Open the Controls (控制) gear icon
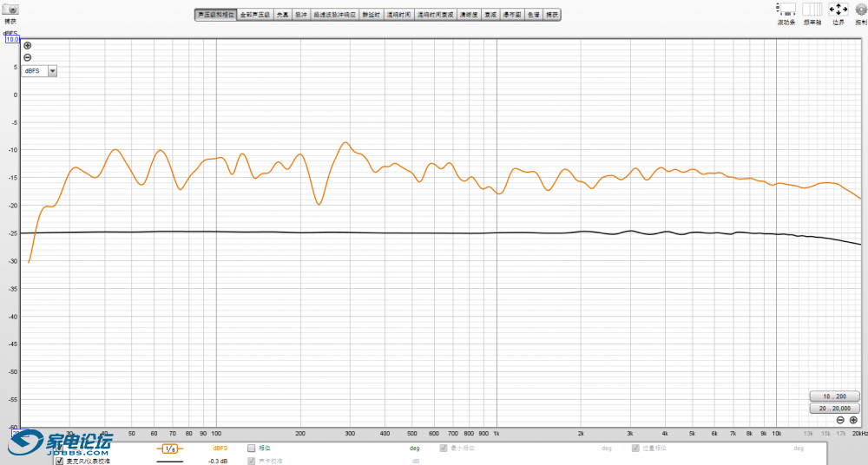Image resolution: width=868 pixels, height=465 pixels. [860, 10]
